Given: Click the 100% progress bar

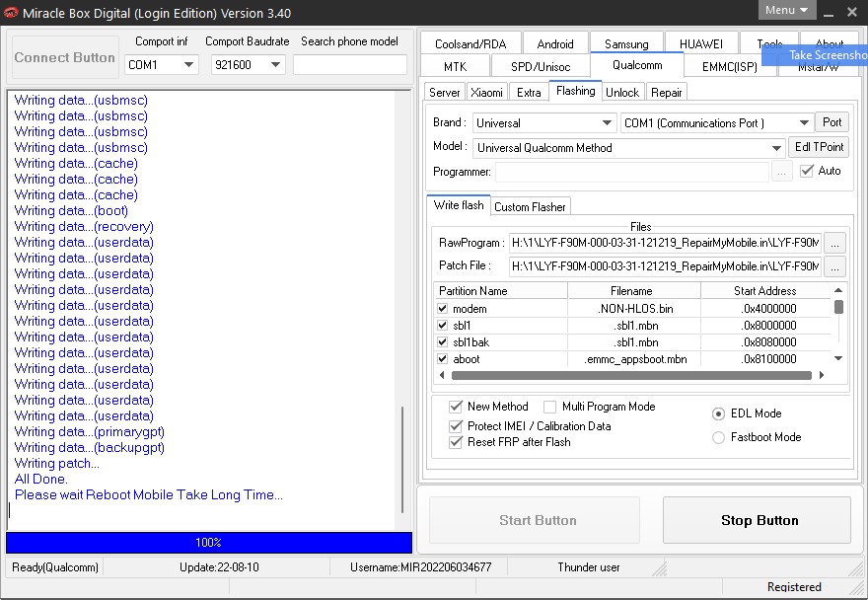Looking at the screenshot, I should point(209,543).
